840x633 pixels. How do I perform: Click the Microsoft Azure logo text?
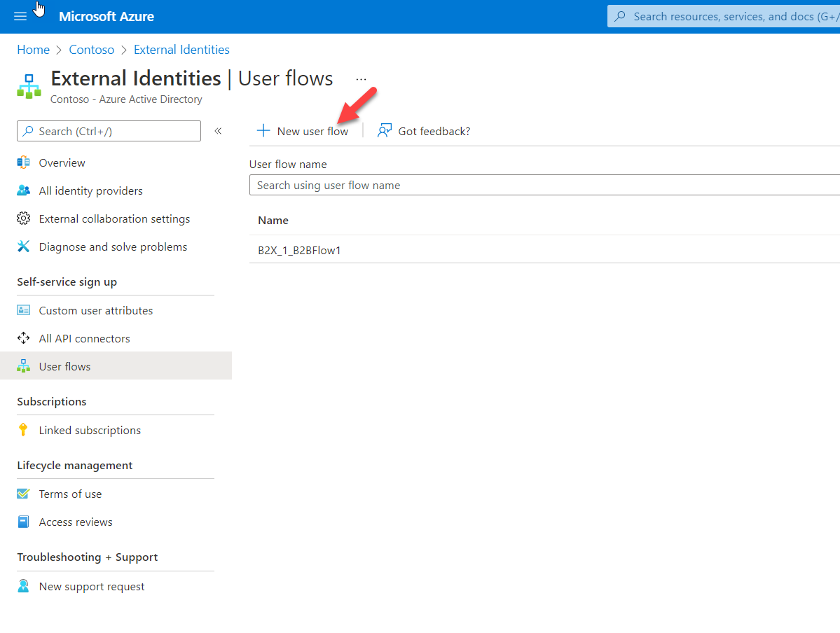tap(106, 17)
